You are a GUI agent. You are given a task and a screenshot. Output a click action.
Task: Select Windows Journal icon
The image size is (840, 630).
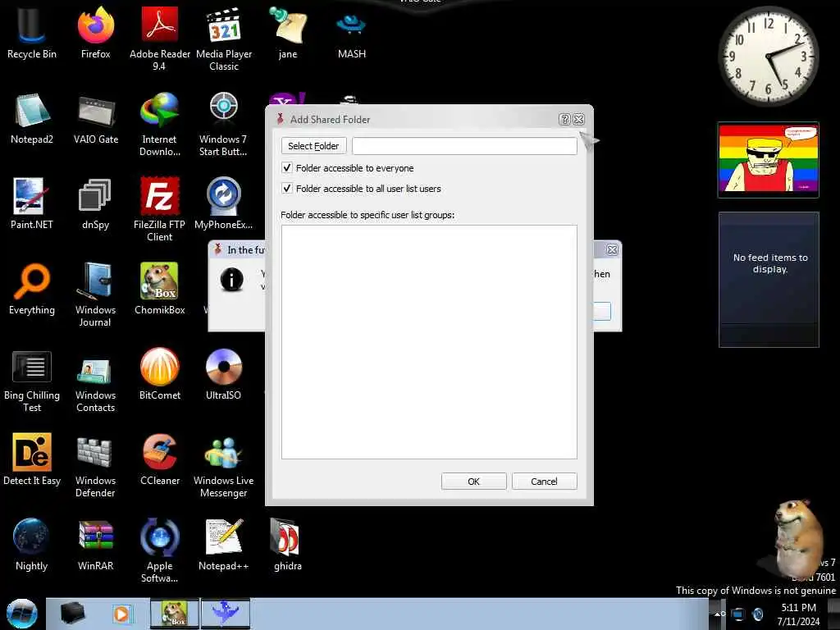coord(95,294)
